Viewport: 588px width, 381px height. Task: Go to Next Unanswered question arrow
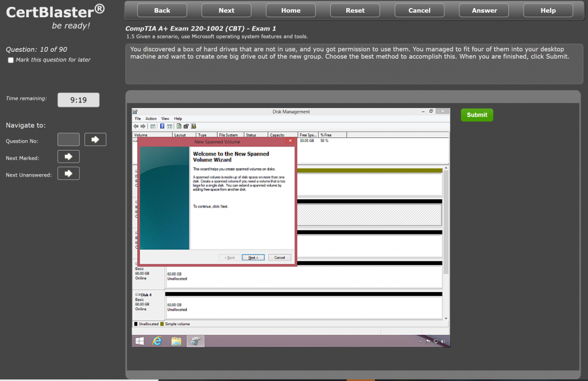69,174
